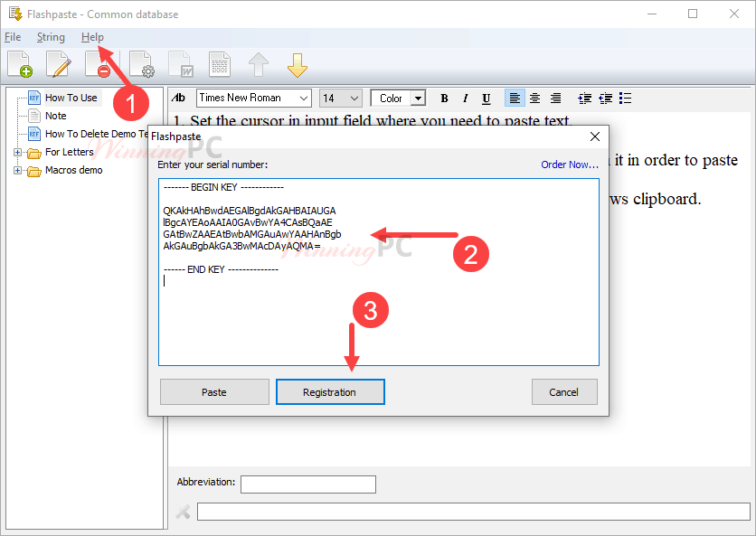Click the gray X clear icon

click(183, 512)
